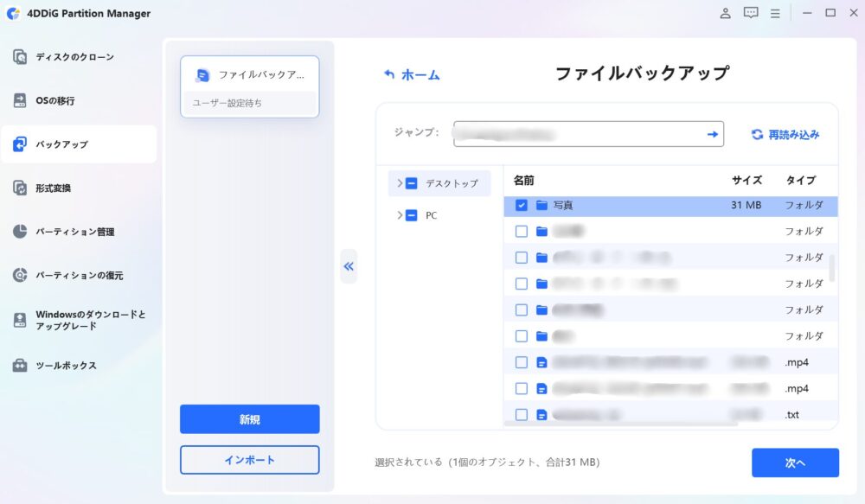Click the Windowsのダウンロードとアップグレード icon
Image resolution: width=865 pixels, height=504 pixels.
(x=20, y=320)
